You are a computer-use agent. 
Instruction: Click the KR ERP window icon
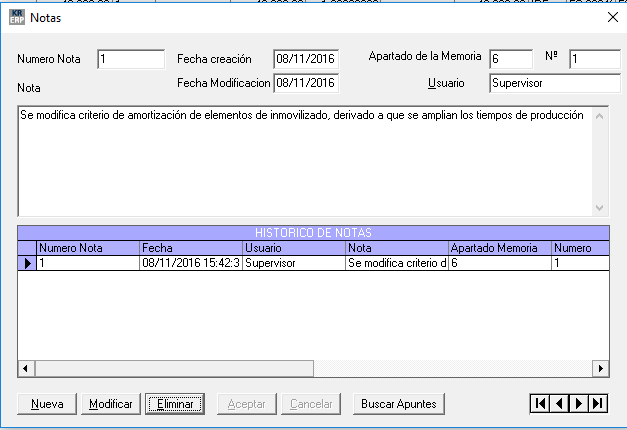point(15,17)
